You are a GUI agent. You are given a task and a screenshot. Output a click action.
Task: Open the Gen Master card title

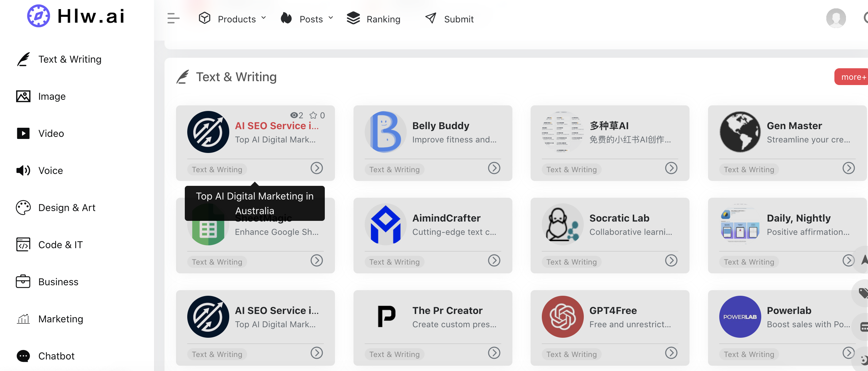coord(794,126)
